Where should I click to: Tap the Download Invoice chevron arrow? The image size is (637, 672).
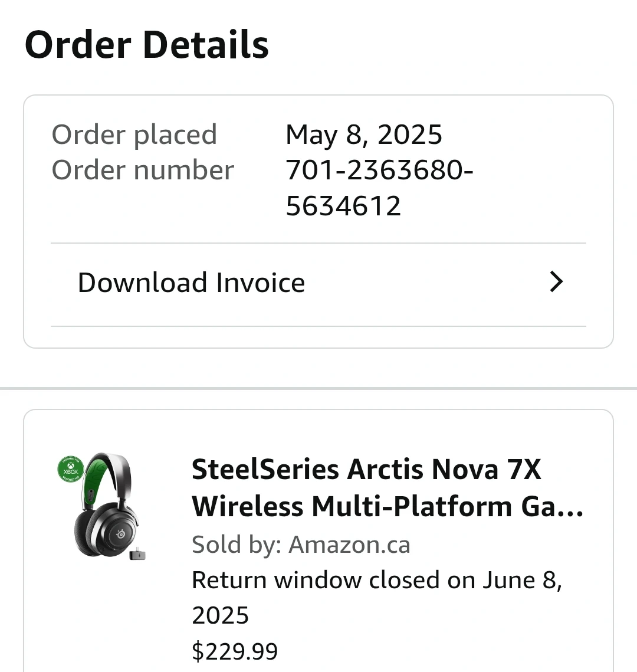coord(556,282)
